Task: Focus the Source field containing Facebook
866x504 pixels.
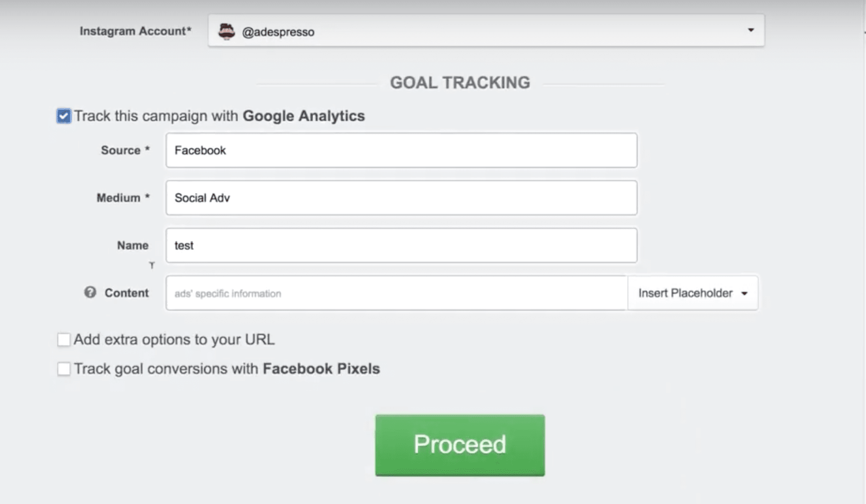Action: (402, 150)
